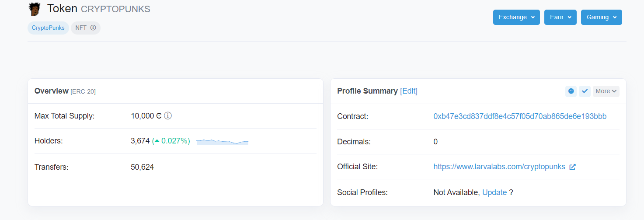This screenshot has height=220, width=644.
Task: Expand the More options menu
Action: click(x=606, y=91)
